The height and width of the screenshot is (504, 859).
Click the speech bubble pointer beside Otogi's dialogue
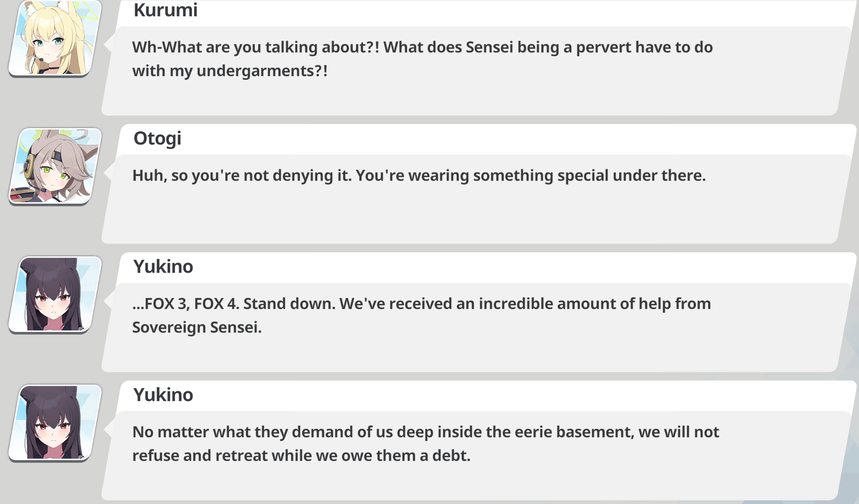pos(108,172)
